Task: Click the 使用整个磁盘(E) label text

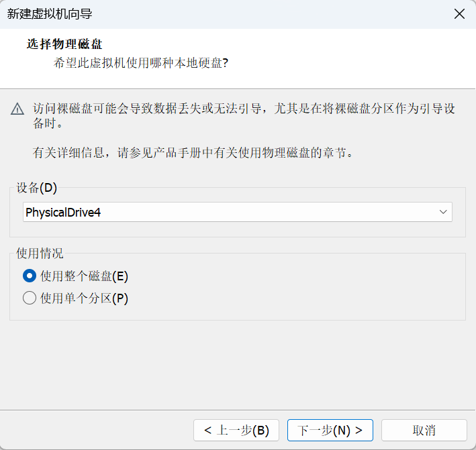Action: point(84,276)
